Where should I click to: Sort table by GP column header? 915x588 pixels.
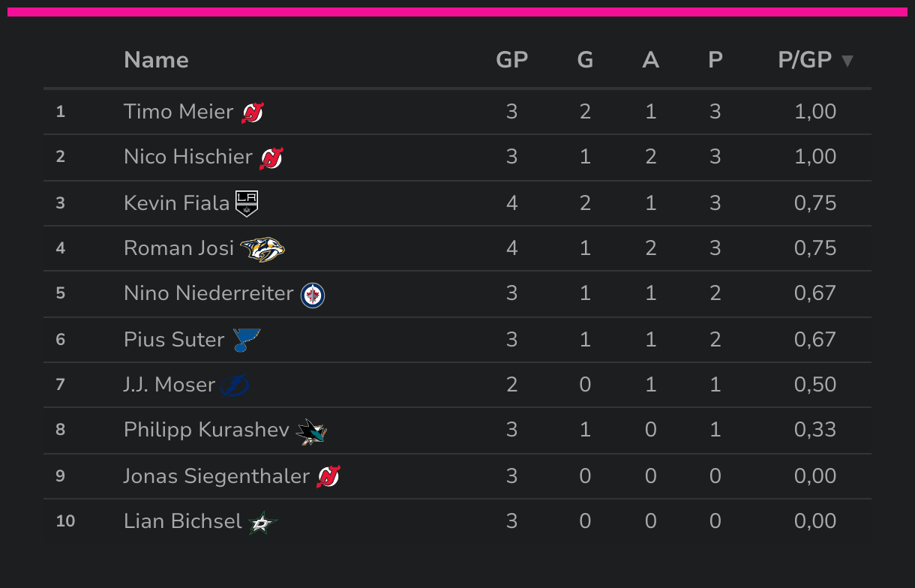click(512, 60)
